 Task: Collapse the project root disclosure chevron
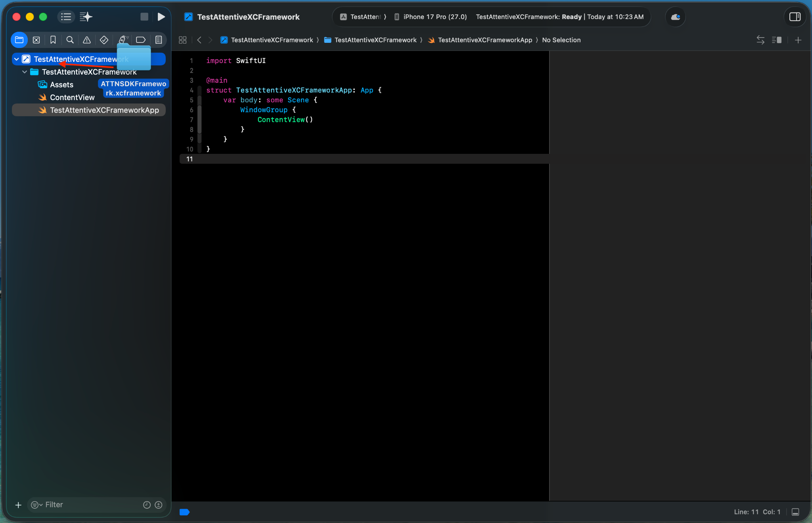[16, 59]
